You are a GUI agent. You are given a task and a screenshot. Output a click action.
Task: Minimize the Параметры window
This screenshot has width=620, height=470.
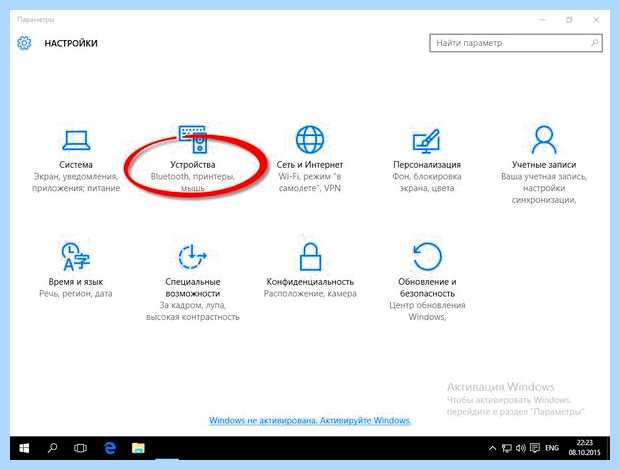pyautogui.click(x=543, y=20)
